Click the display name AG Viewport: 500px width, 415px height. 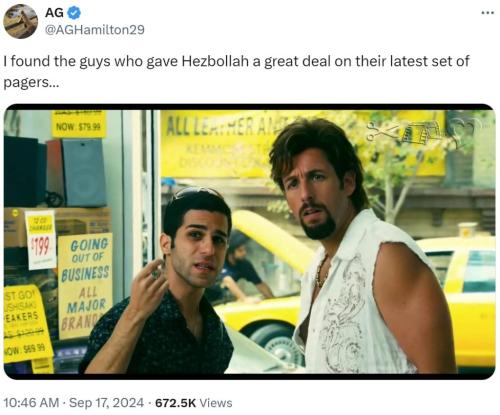click(54, 13)
